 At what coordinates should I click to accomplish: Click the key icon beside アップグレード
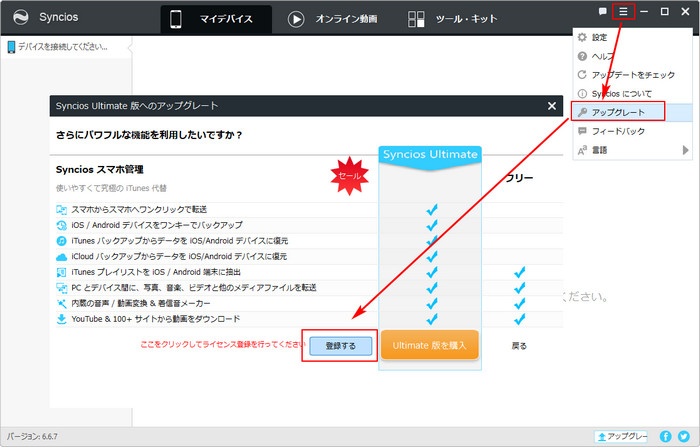[x=582, y=113]
